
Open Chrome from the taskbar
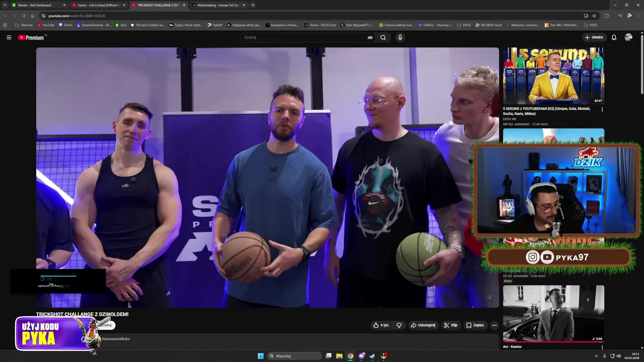coord(350,356)
